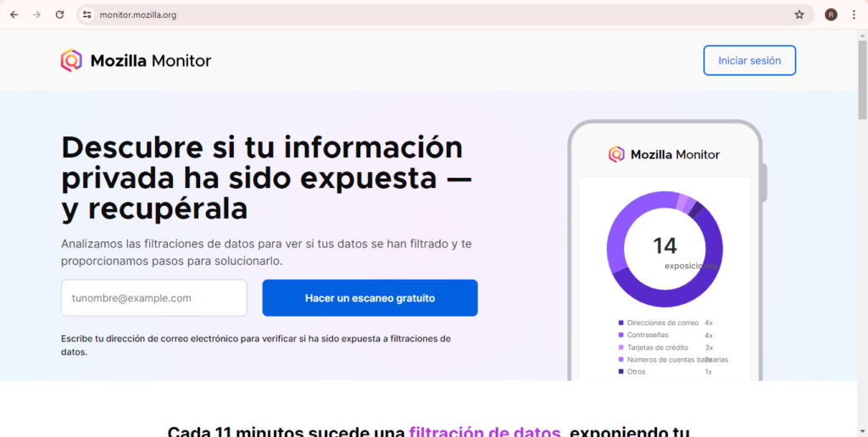Click the Direcciones de correo legend swatch
Screen dimensions: 868x437
[620, 323]
